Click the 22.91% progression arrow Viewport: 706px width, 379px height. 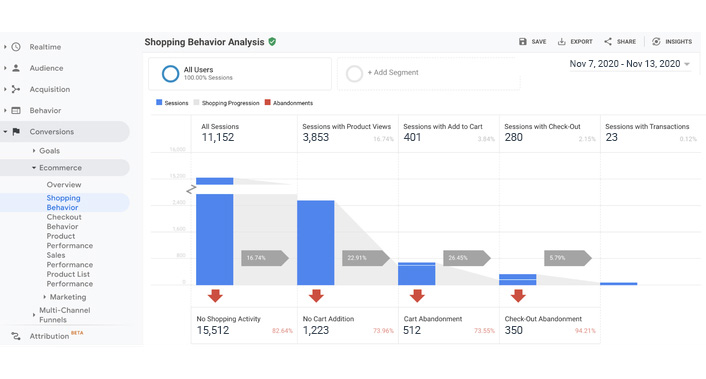pyautogui.click(x=366, y=258)
